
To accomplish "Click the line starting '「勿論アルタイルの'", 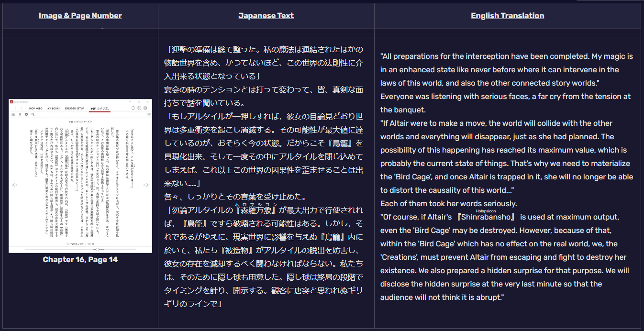I will click(264, 210).
